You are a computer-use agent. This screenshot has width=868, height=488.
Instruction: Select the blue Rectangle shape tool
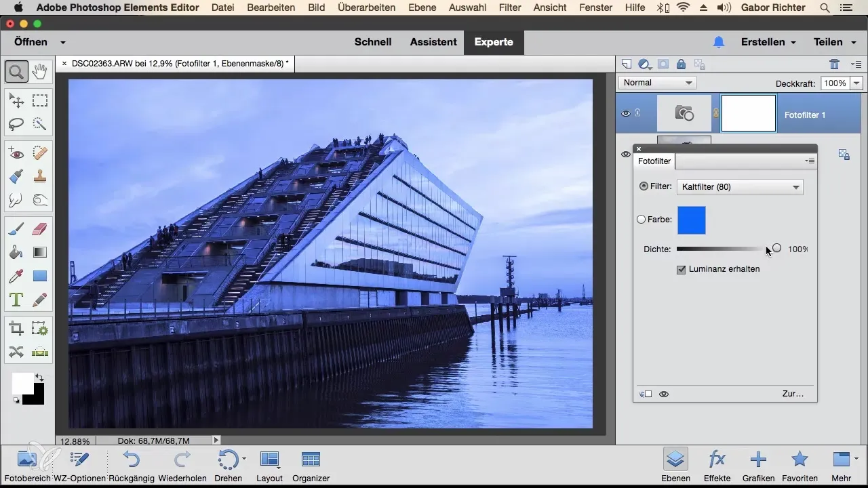[x=39, y=276]
